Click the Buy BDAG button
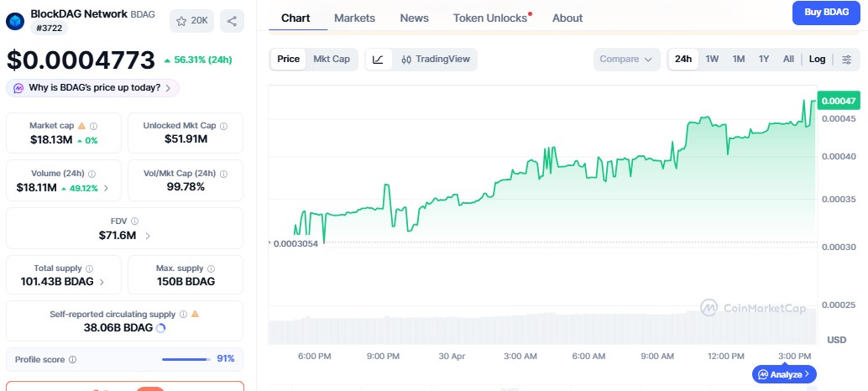 coord(827,13)
